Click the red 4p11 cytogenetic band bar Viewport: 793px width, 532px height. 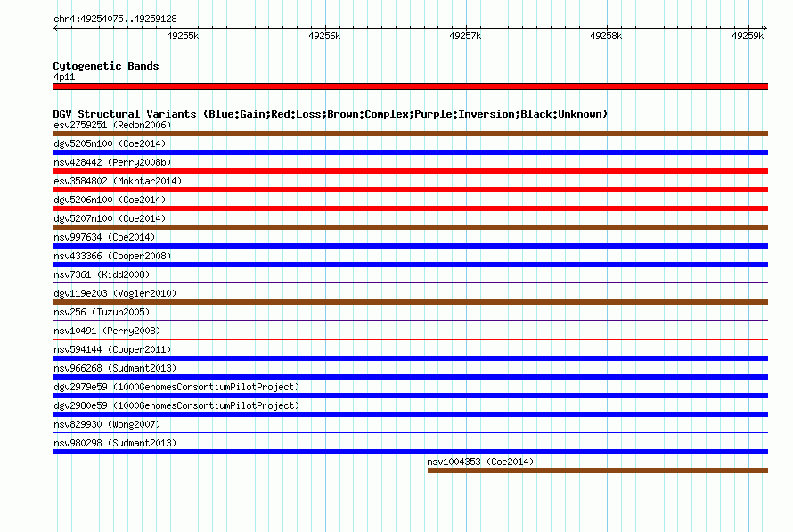click(410, 86)
